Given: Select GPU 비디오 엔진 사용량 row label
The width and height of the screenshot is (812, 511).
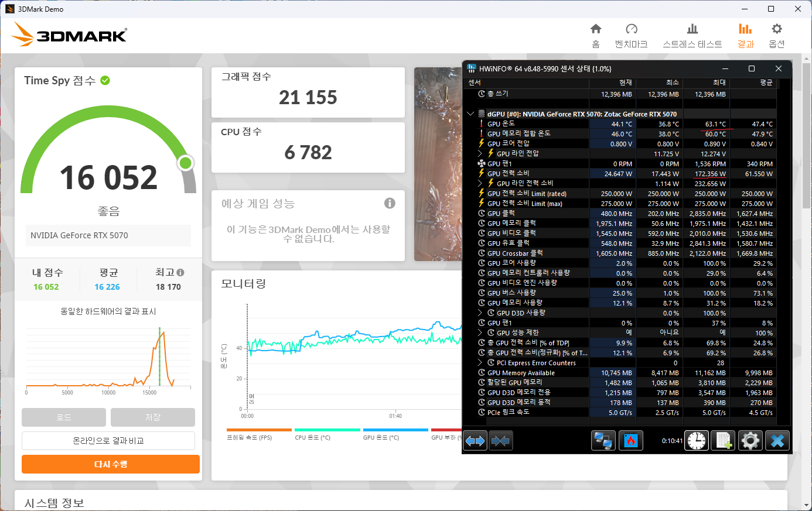Looking at the screenshot, I should pos(522,283).
